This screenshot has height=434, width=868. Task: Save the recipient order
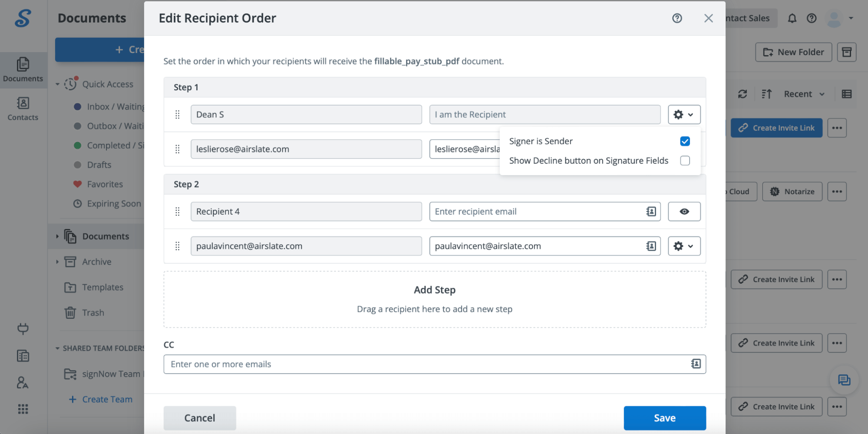(665, 418)
